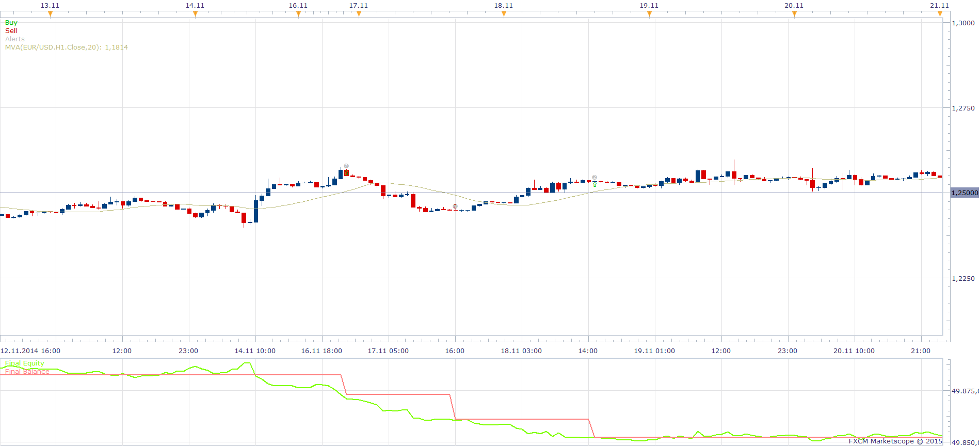The width and height of the screenshot is (980, 446).
Task: Select the green buy arrow near 17.11 peak
Action: click(346, 172)
